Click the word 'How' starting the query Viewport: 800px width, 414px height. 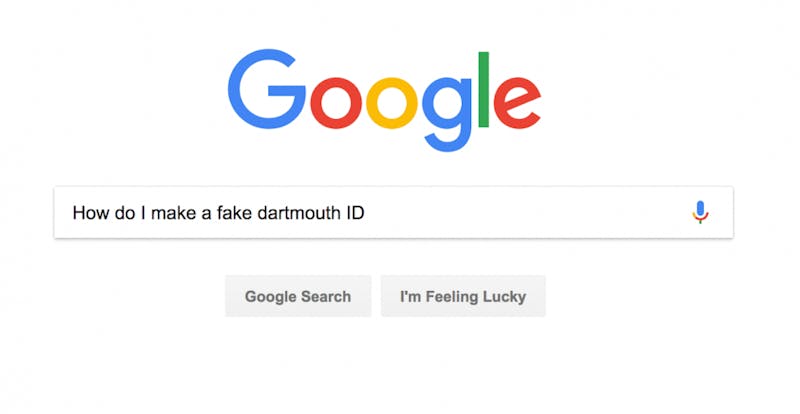(x=87, y=212)
